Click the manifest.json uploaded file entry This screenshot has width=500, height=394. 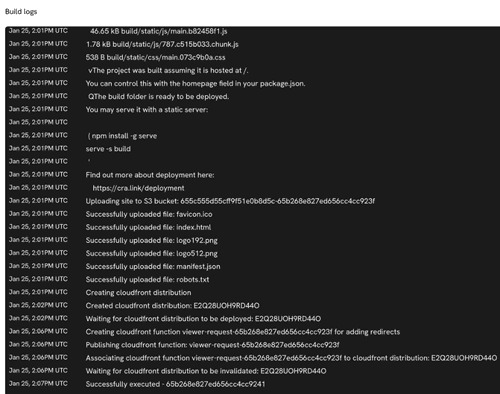click(x=153, y=266)
